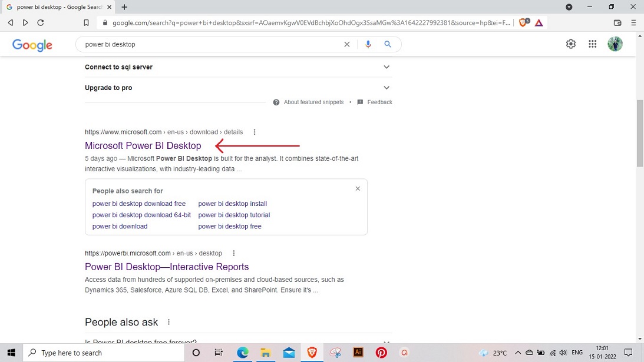Open Snip tool on taskbar

click(x=335, y=353)
